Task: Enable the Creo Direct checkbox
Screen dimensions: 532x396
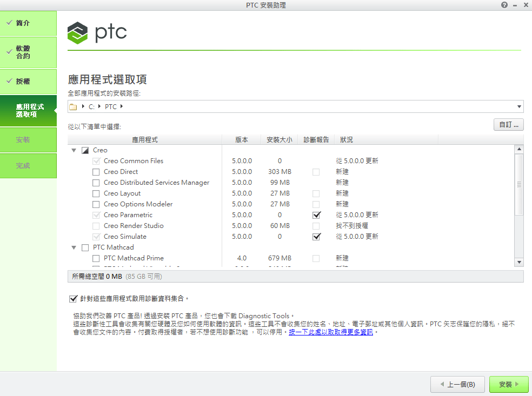Action: click(96, 172)
